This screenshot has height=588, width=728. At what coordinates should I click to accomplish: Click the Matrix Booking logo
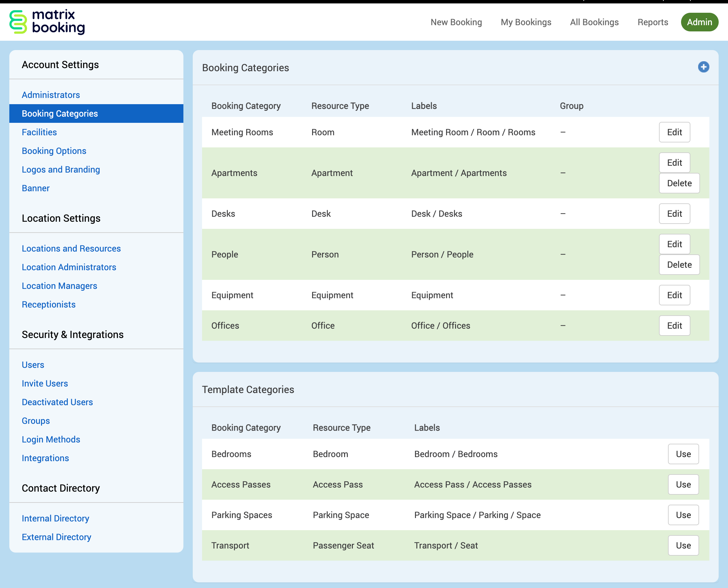tap(47, 22)
